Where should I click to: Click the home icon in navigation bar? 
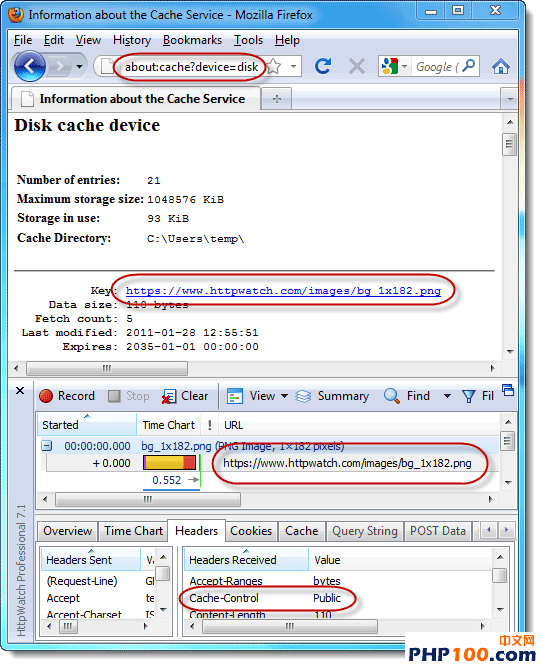pos(500,66)
